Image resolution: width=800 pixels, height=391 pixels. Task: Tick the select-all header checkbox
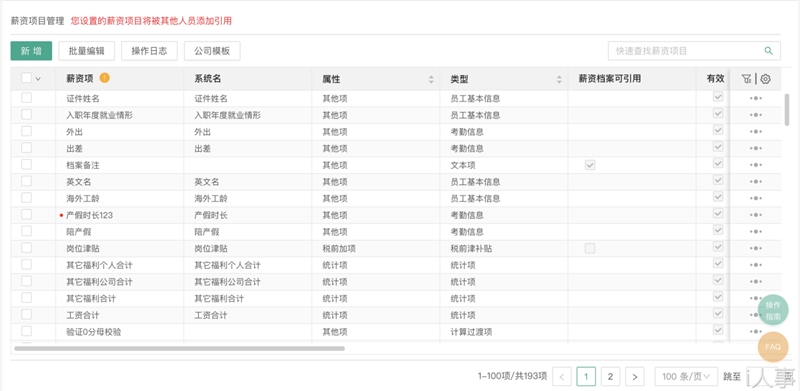tap(27, 78)
